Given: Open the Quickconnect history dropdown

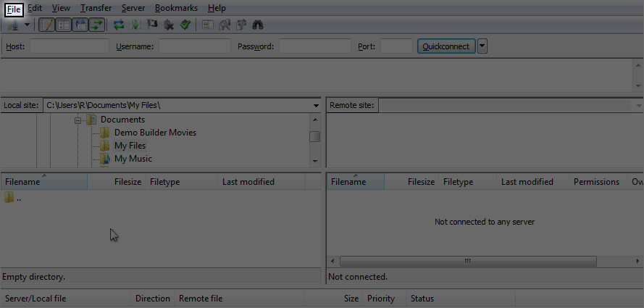Looking at the screenshot, I should [482, 46].
